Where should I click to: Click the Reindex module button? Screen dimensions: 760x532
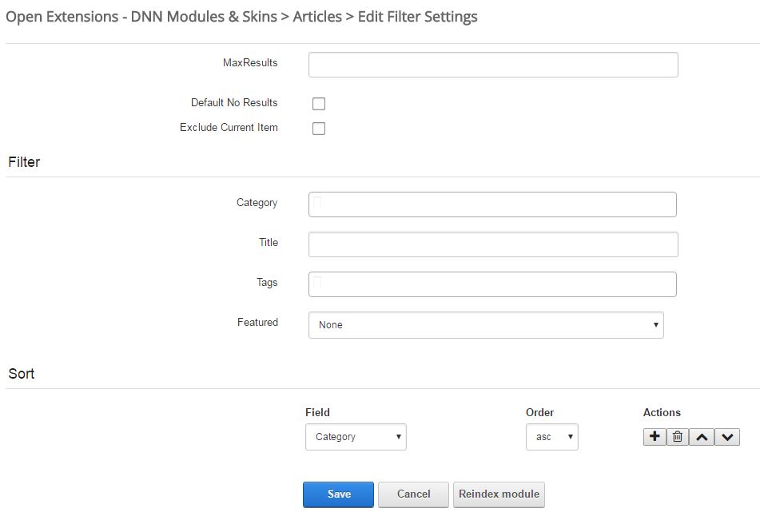click(499, 494)
